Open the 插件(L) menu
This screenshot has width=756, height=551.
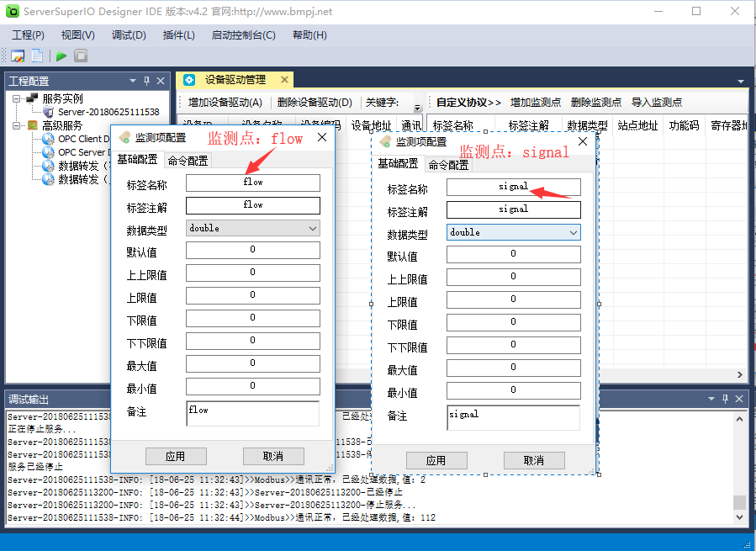tap(179, 35)
